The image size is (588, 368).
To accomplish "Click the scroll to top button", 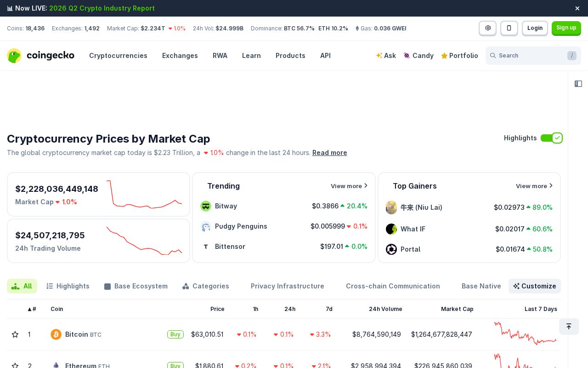I will click(x=569, y=327).
